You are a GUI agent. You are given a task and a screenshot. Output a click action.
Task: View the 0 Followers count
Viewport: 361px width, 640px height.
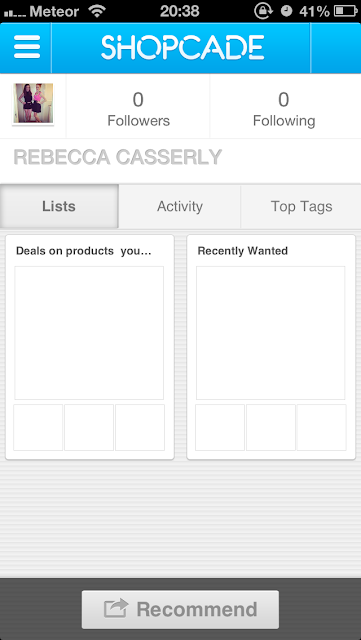pos(138,109)
